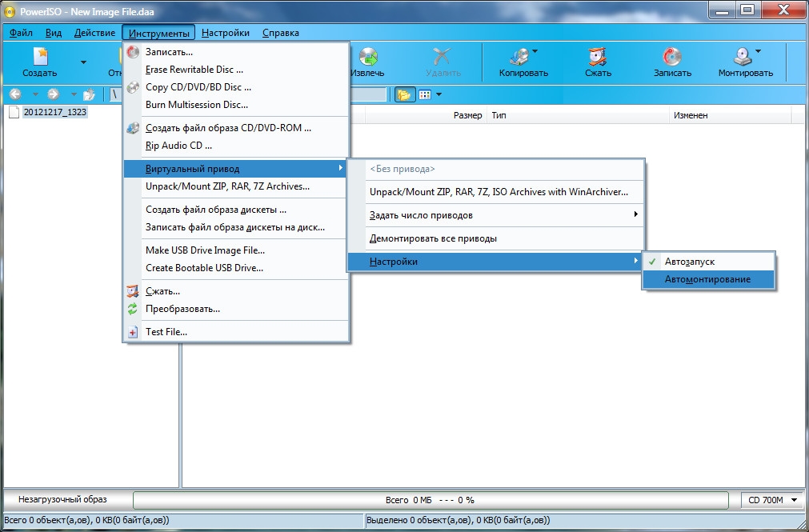Click the Извлечь toolbar icon
This screenshot has height=532, width=809.
tap(368, 56)
